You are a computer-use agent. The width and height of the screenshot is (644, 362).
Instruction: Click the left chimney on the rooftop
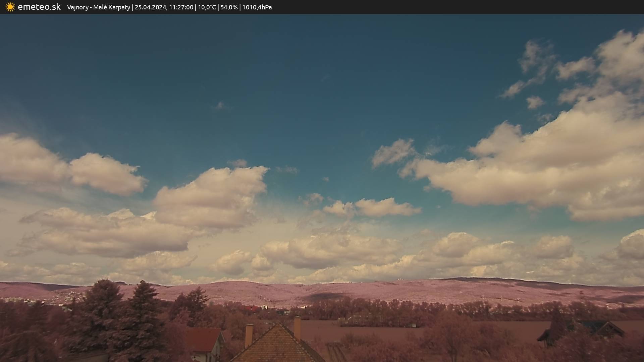click(249, 335)
